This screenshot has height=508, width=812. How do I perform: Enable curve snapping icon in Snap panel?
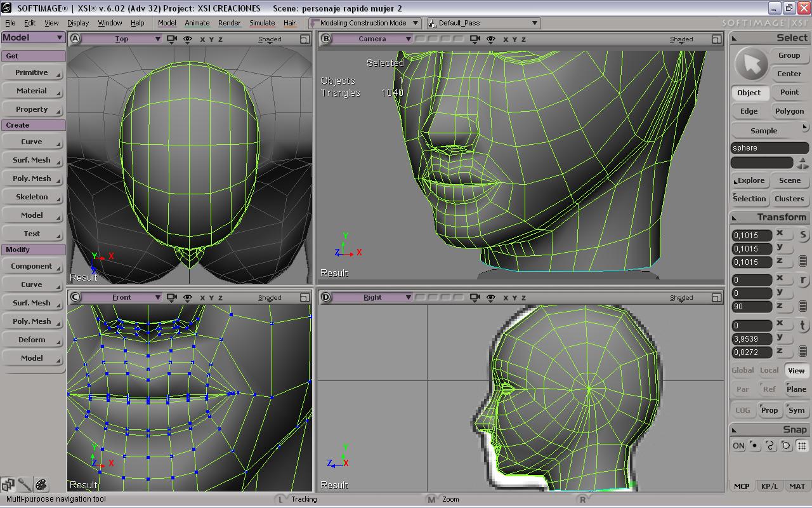click(x=770, y=446)
